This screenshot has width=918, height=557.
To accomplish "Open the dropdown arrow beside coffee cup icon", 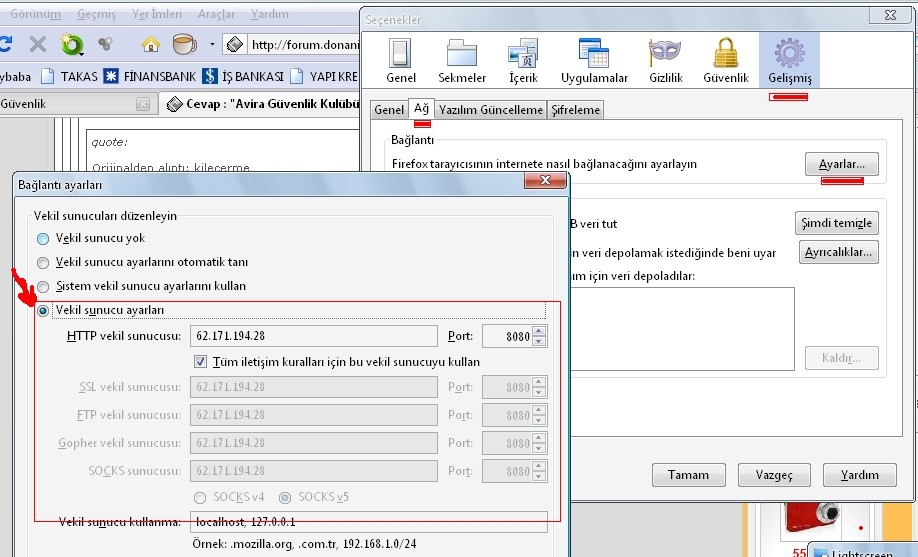I will click(x=212, y=45).
